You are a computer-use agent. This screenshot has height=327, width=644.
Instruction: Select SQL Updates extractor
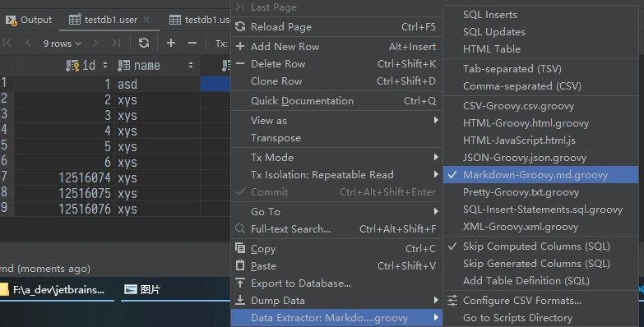540,32
